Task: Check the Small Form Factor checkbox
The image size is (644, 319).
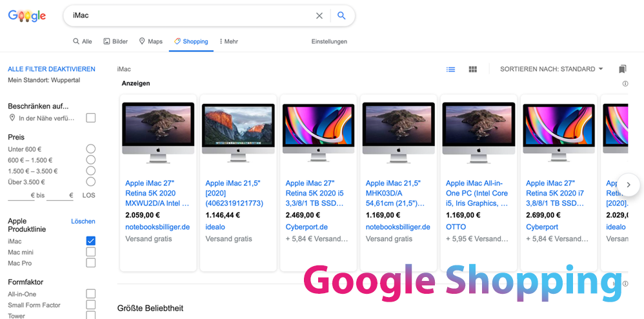Action: coord(91,305)
